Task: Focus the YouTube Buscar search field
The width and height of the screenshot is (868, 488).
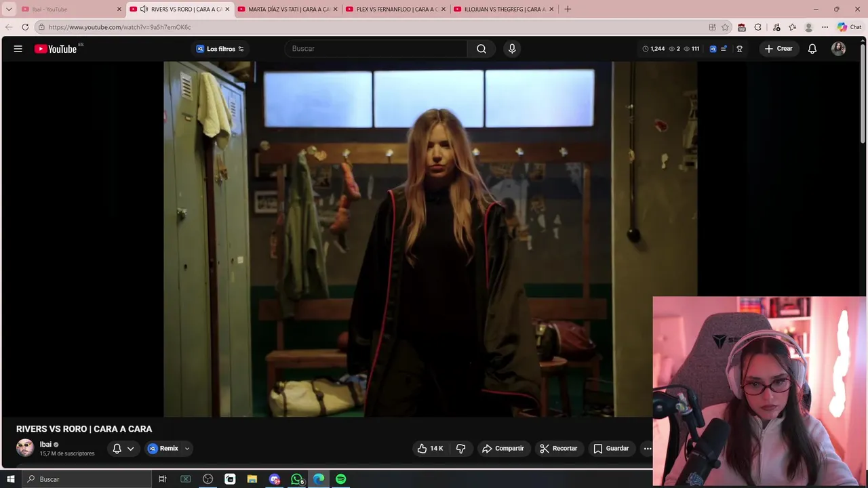Action: (x=376, y=49)
